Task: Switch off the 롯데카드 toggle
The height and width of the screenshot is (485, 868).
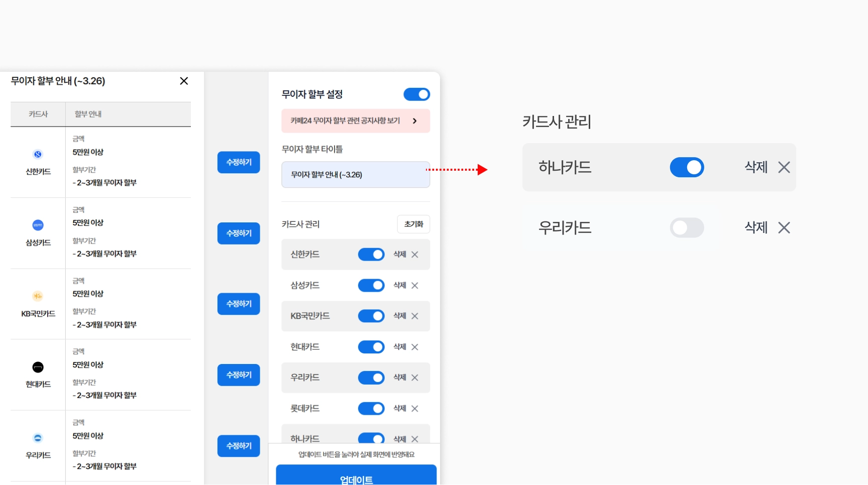Action: click(x=371, y=409)
